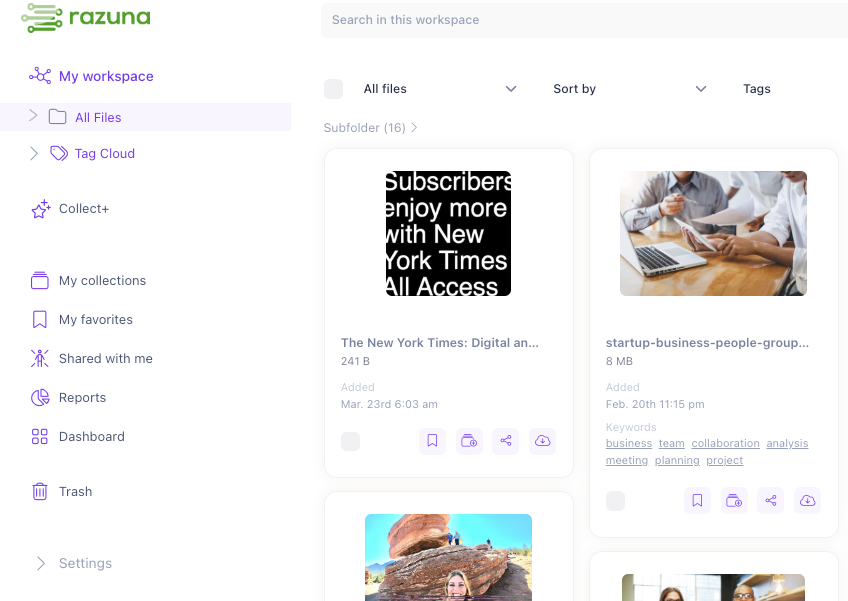
Task: Add startup-business file to a collection
Action: [734, 500]
